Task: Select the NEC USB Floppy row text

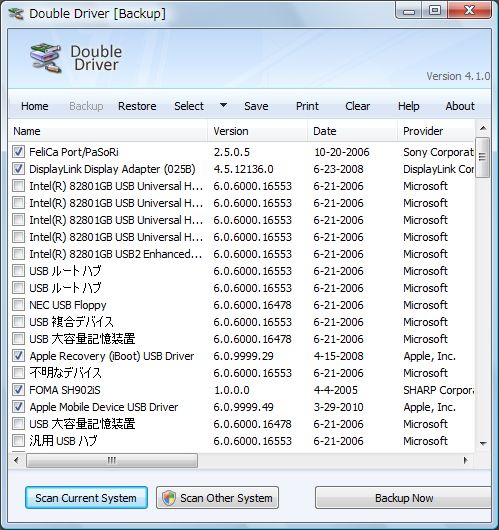Action: [68, 305]
